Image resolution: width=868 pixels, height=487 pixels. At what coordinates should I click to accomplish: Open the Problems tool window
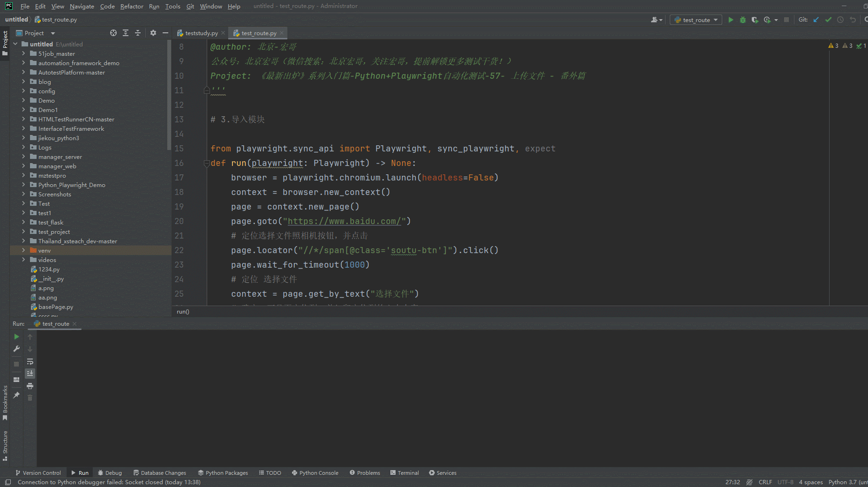(x=365, y=472)
